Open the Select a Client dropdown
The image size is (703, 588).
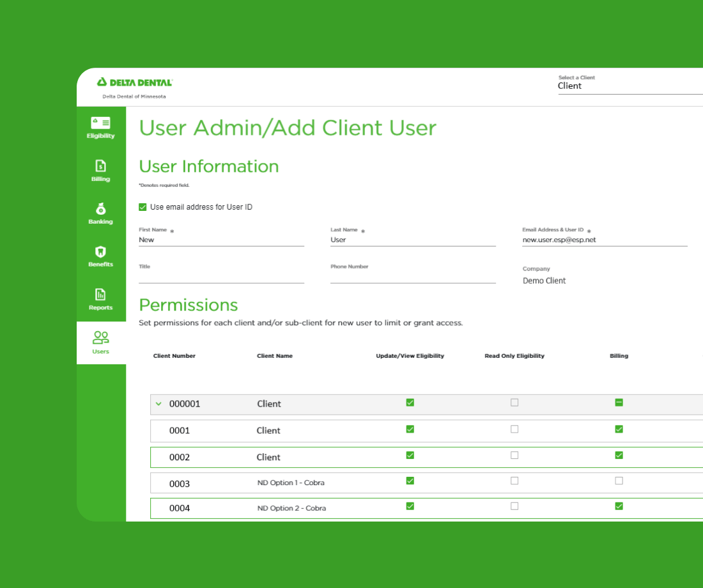(x=630, y=86)
